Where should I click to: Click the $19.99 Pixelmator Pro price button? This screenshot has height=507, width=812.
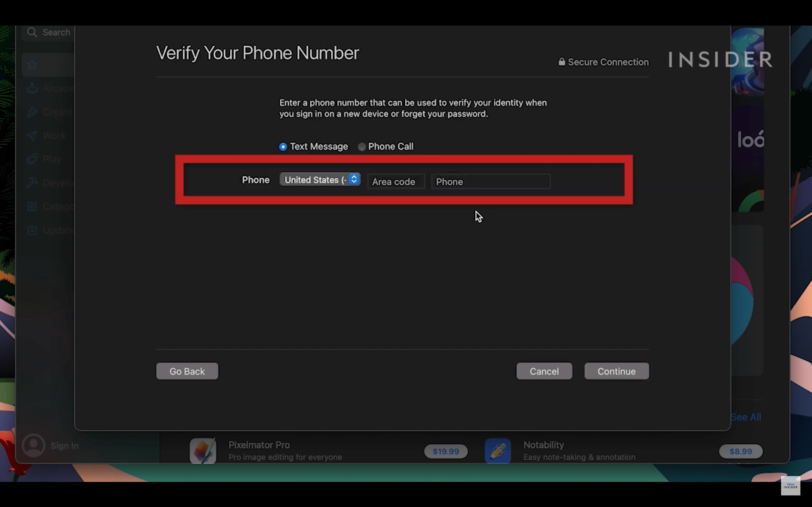[446, 451]
